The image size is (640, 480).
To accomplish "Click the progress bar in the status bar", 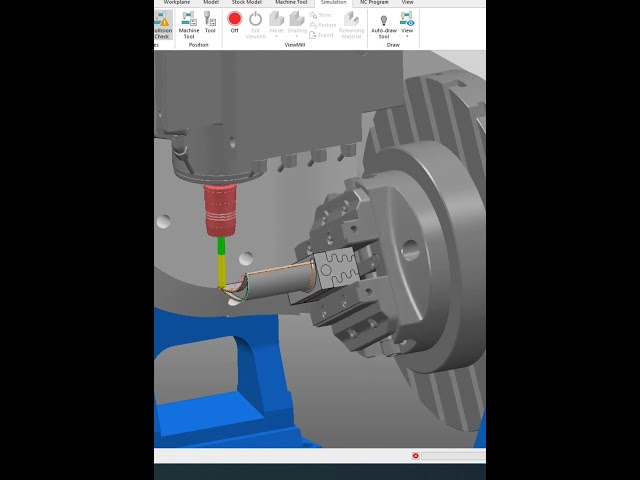I will [453, 456].
